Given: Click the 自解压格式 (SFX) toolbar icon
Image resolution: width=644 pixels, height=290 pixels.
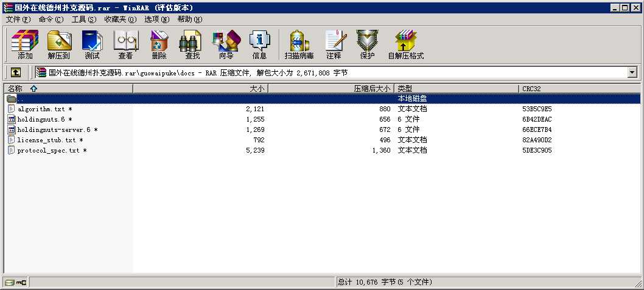Looking at the screenshot, I should point(406,44).
